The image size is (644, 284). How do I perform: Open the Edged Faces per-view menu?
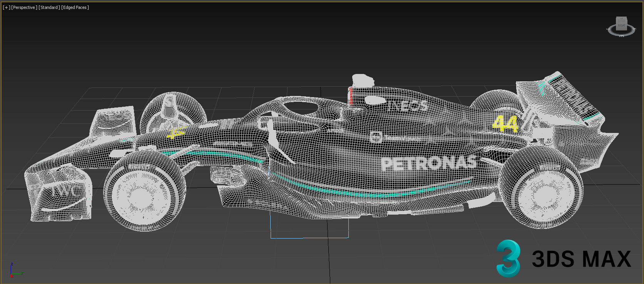pos(75,7)
